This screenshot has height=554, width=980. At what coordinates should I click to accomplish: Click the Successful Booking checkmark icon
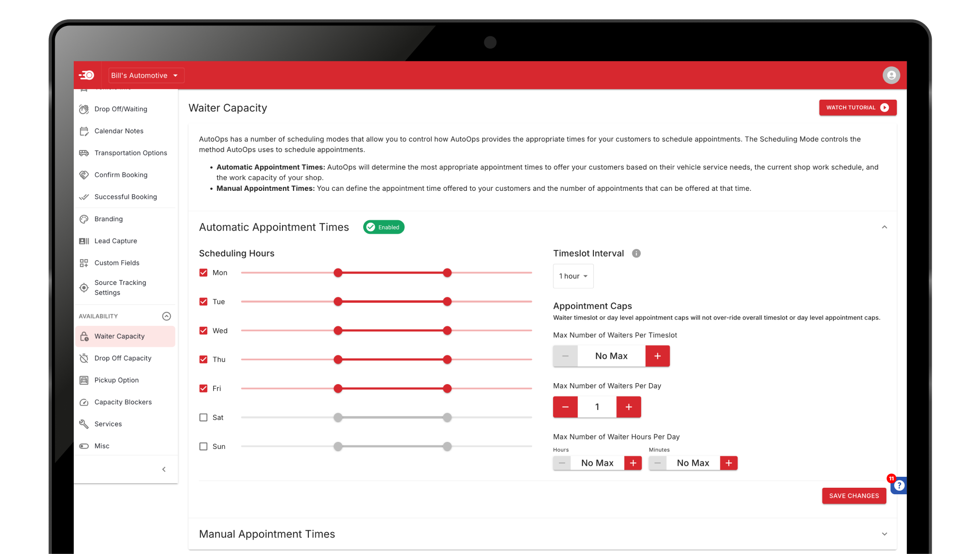(84, 197)
